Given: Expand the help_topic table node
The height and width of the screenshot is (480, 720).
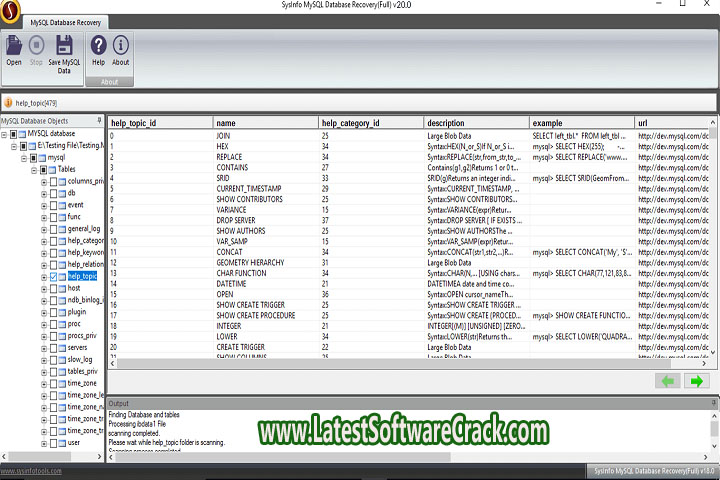Looking at the screenshot, I should (44, 277).
